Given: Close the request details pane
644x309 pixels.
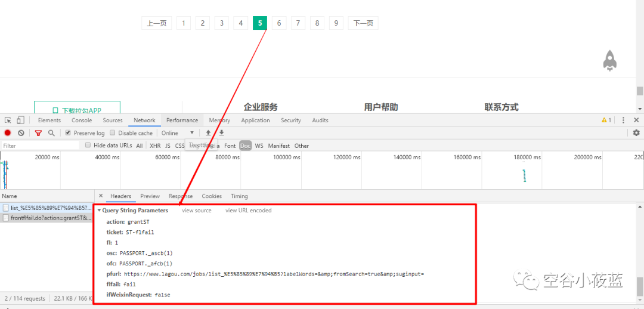Looking at the screenshot, I should [101, 196].
